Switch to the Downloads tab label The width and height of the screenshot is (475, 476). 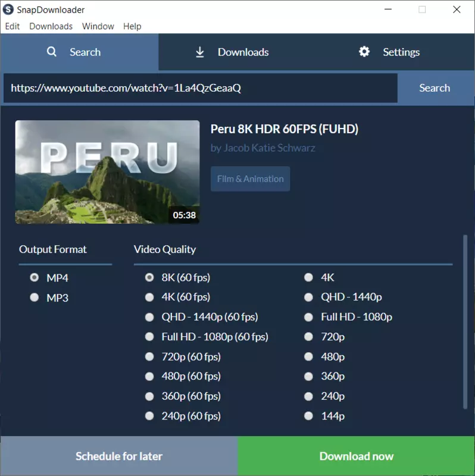[x=243, y=52]
